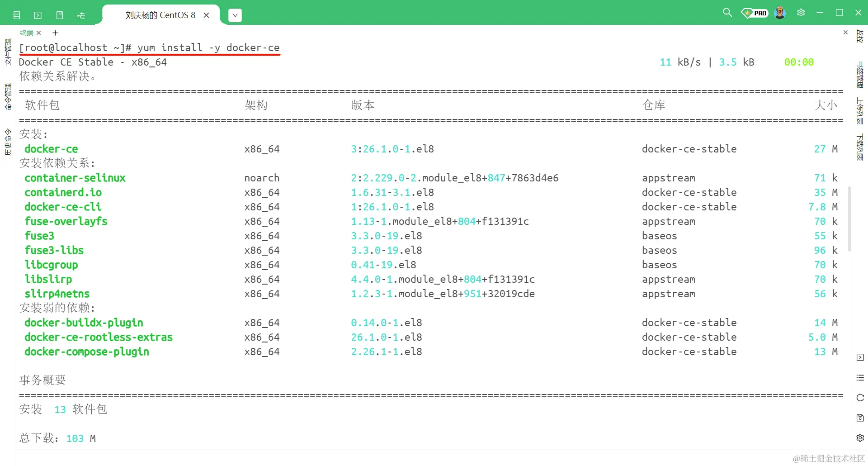
Task: Click the docker-compose-plugin package name
Action: 87,352
